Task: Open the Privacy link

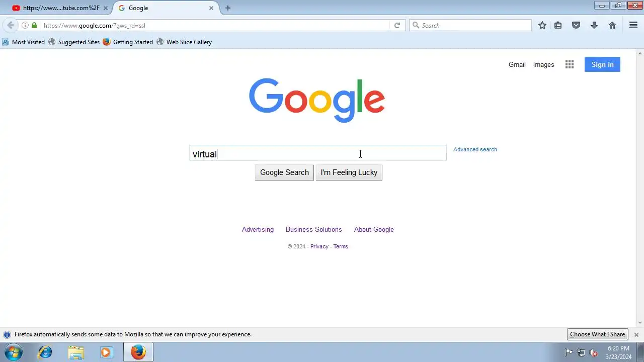Action: [319, 246]
